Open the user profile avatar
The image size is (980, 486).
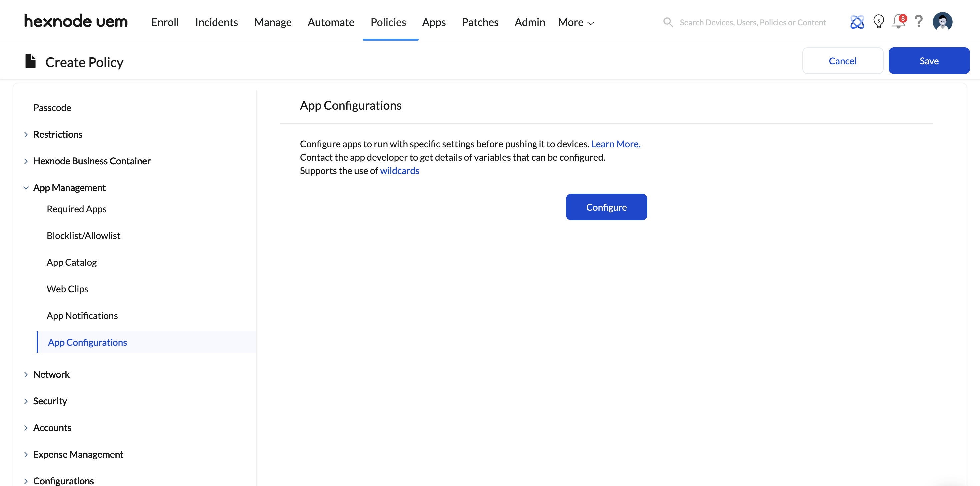[942, 21]
